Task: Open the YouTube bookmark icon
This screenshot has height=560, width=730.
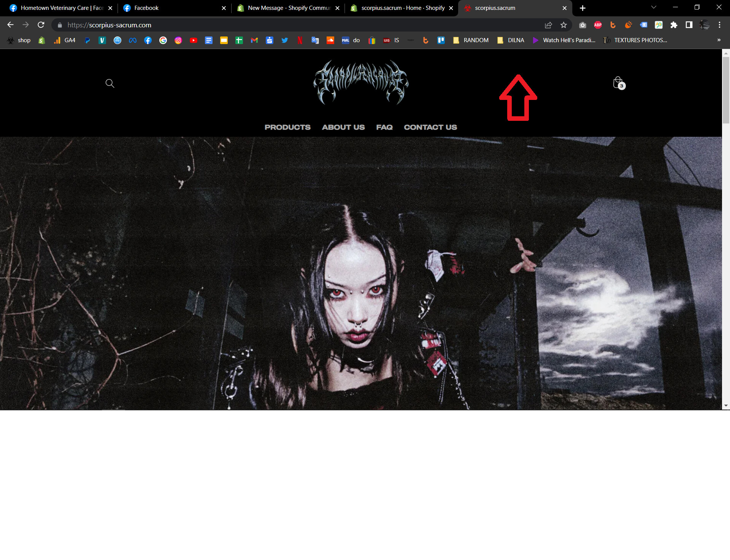Action: click(194, 40)
